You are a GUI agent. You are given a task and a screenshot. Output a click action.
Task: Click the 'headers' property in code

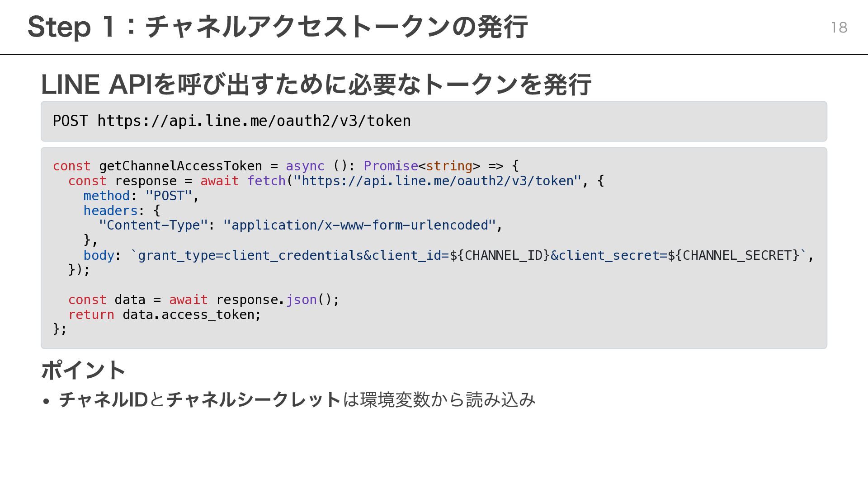pyautogui.click(x=110, y=211)
